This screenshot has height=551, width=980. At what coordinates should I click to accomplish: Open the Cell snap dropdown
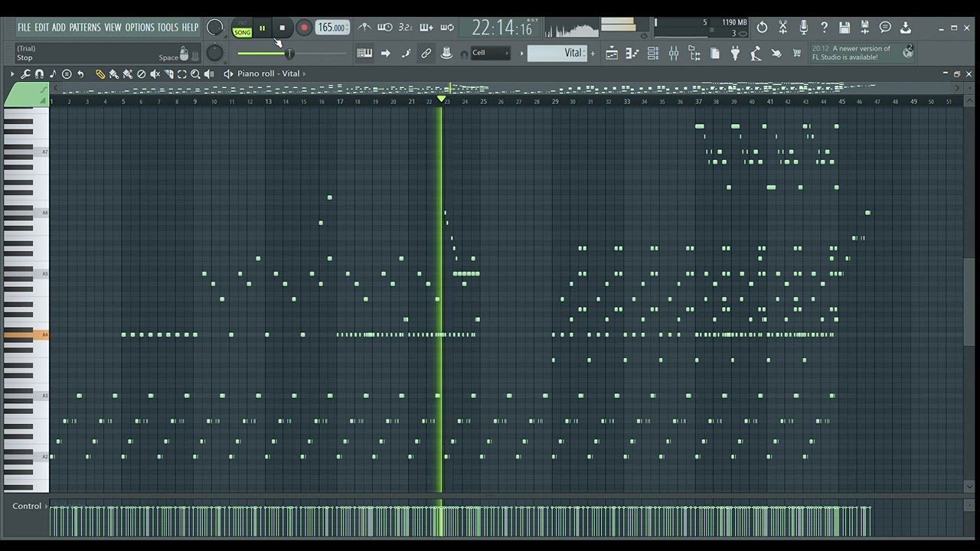point(491,53)
